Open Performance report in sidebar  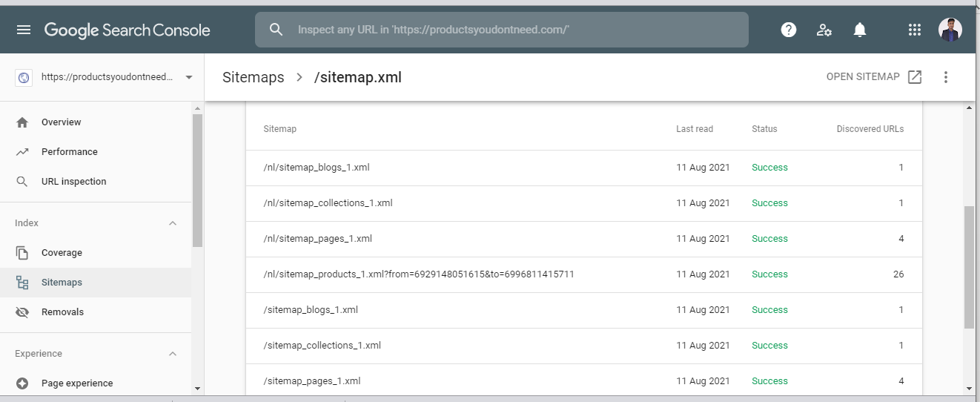[x=69, y=152]
